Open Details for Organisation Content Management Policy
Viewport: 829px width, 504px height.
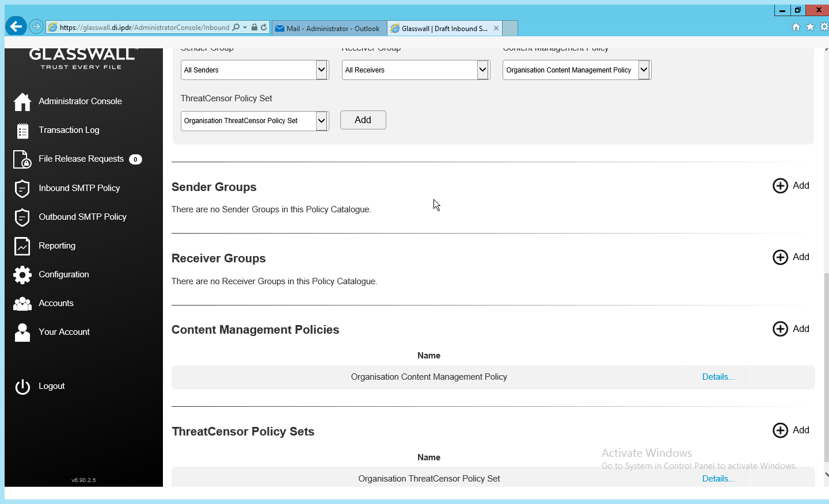(718, 377)
